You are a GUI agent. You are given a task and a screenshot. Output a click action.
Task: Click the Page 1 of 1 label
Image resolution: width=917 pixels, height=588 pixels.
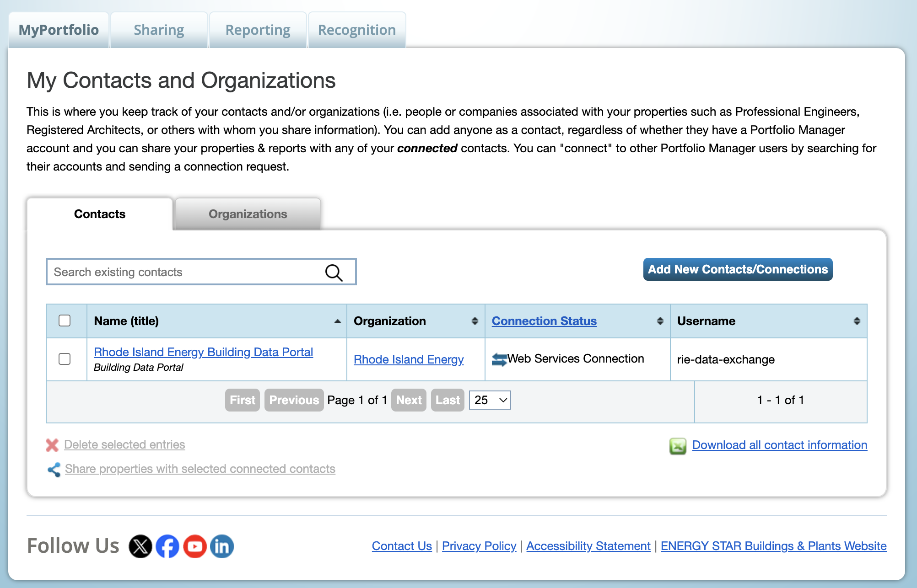(357, 400)
